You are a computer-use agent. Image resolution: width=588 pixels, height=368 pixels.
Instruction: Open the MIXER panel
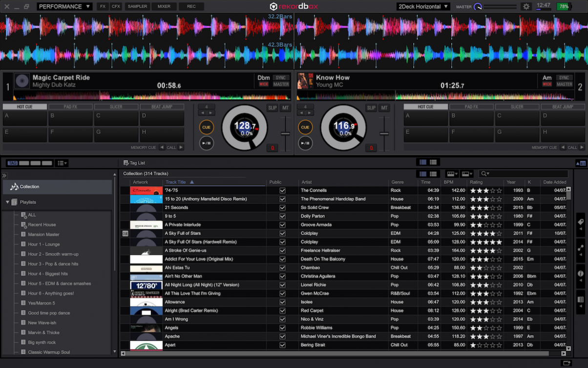point(164,6)
